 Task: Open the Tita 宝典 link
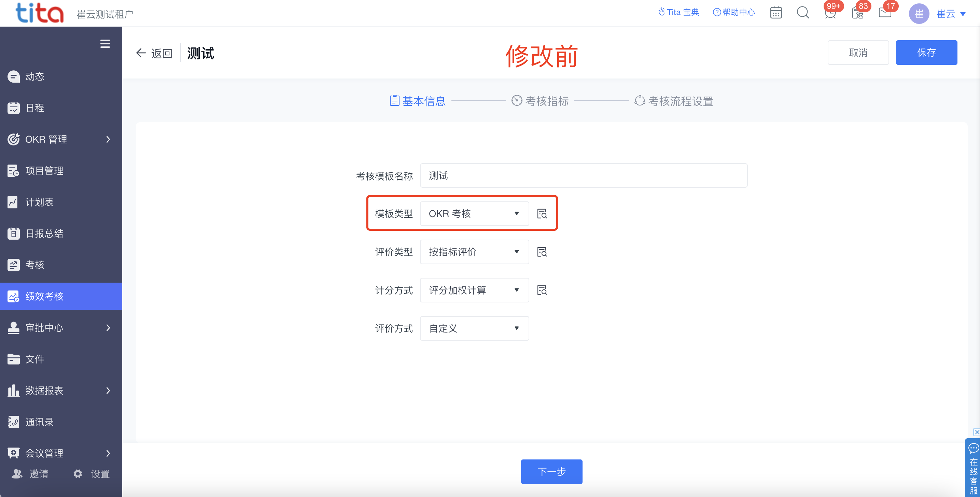coord(678,12)
